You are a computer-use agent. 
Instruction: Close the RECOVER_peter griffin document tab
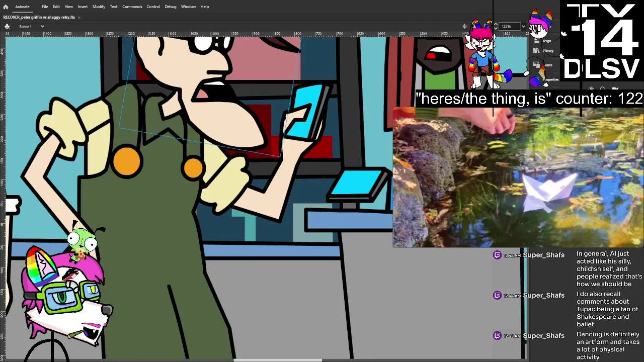tap(79, 17)
